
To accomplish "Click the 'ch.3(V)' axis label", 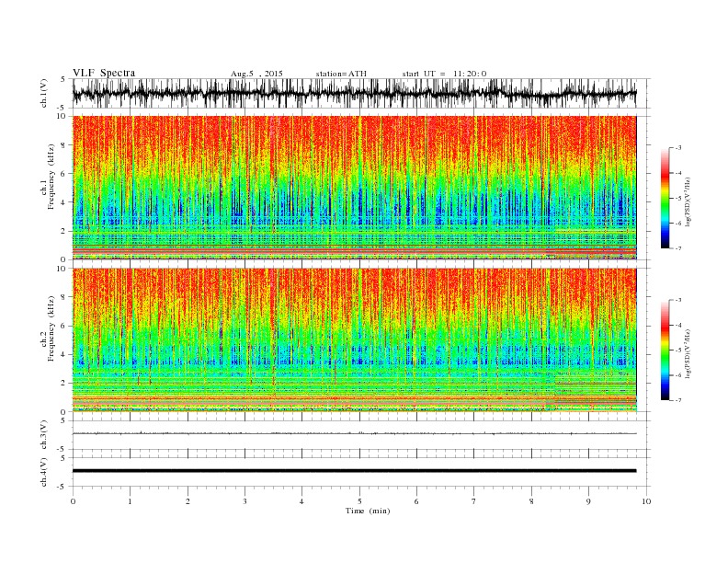I will tap(44, 435).
